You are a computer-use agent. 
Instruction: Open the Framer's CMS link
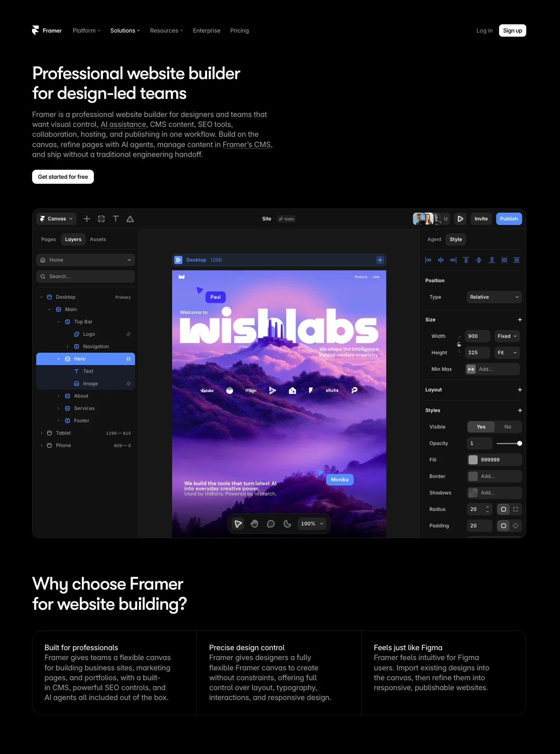[x=247, y=145]
